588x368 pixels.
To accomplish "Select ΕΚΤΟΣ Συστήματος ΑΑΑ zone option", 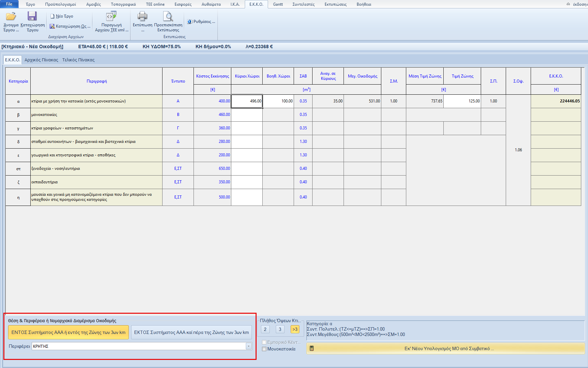I will coord(191,332).
